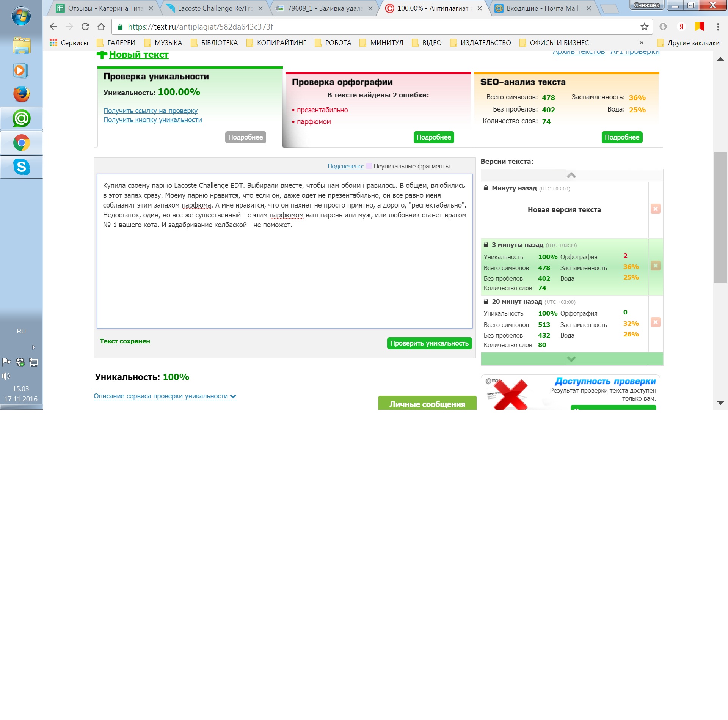Click the network tray icon
Image resolution: width=728 pixels, height=720 pixels.
coord(34,362)
